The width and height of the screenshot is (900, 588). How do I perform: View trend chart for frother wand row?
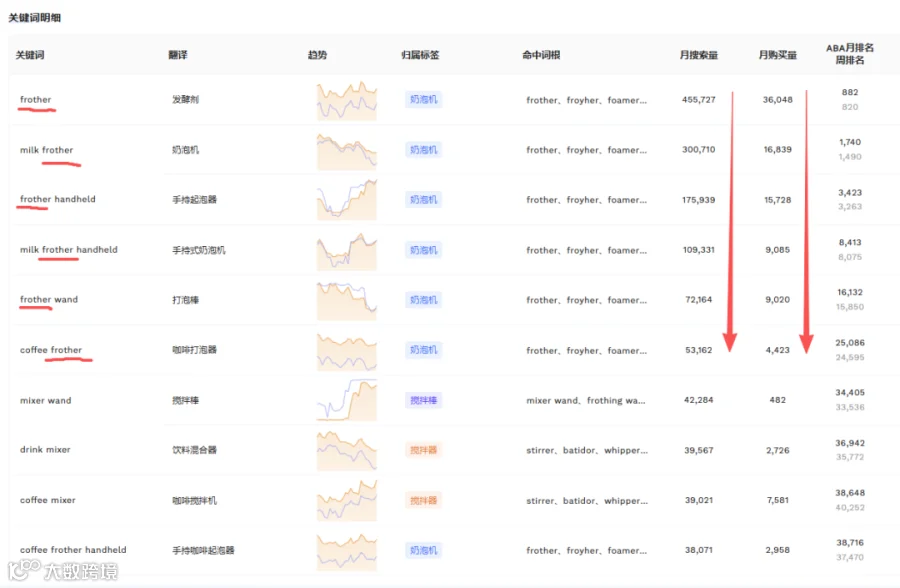(x=347, y=300)
